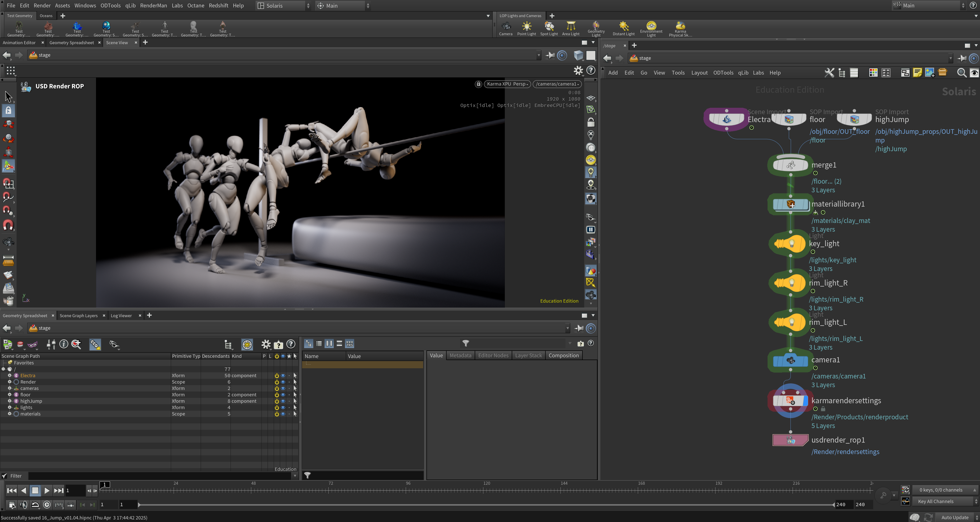Open scene graph tree settings gear
This screenshot has height=522, width=980.
(266, 344)
